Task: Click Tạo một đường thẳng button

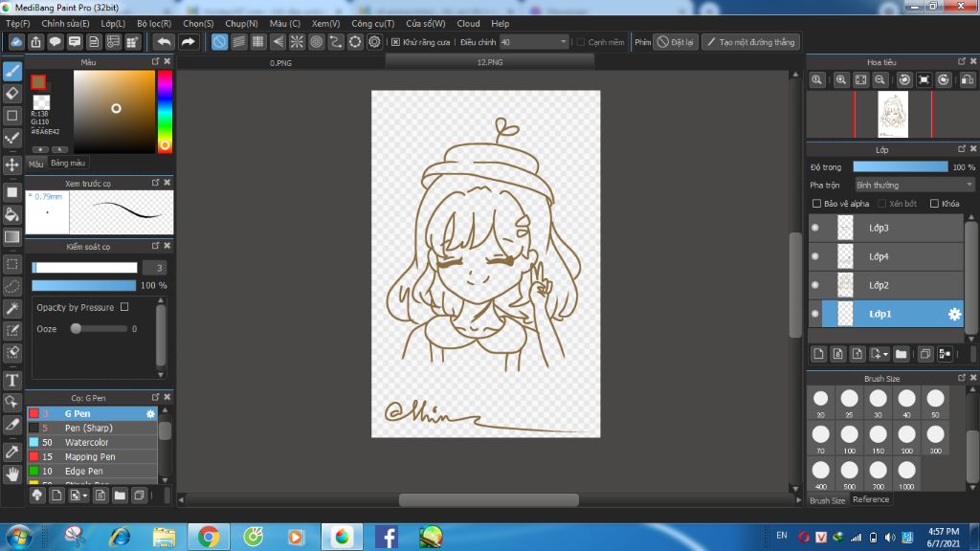Action: [750, 42]
